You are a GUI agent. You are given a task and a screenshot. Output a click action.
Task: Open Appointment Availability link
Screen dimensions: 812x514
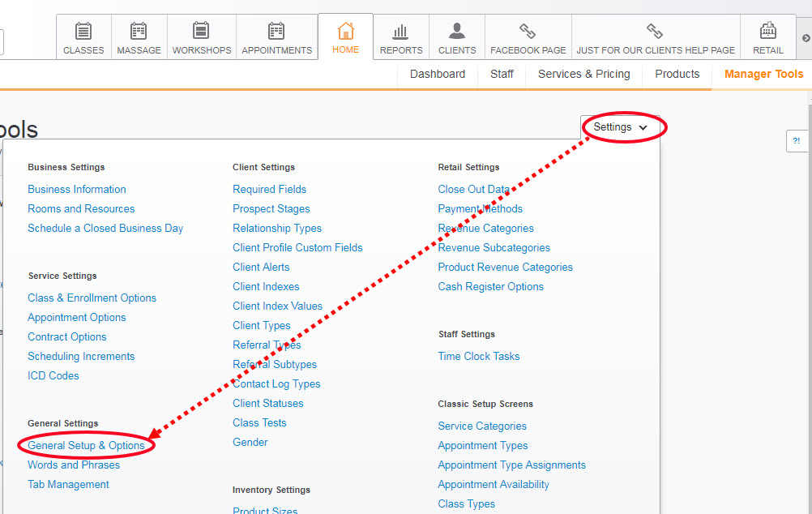(494, 485)
